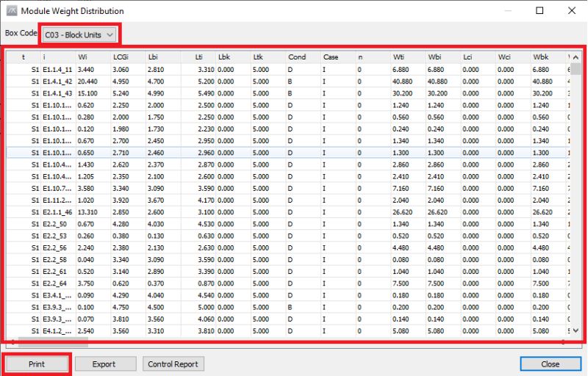Image resolution: width=588 pixels, height=376 pixels.
Task: Sort by the Wi column header
Action: tap(93, 57)
